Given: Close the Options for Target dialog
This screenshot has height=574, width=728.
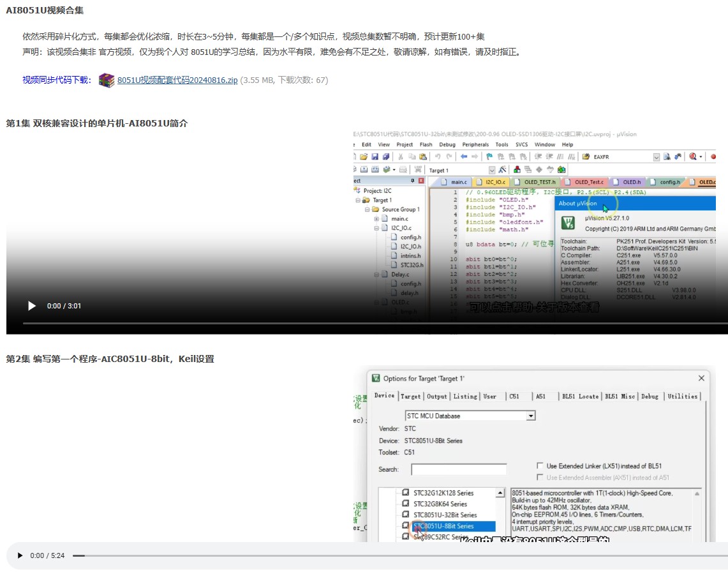Looking at the screenshot, I should (x=701, y=379).
